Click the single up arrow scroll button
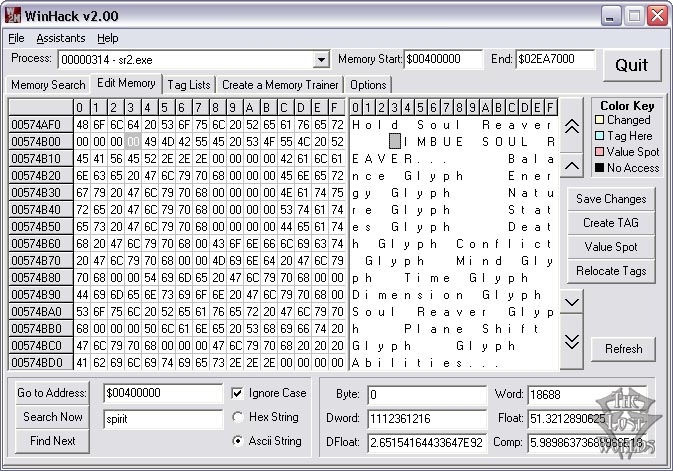 pyautogui.click(x=572, y=165)
